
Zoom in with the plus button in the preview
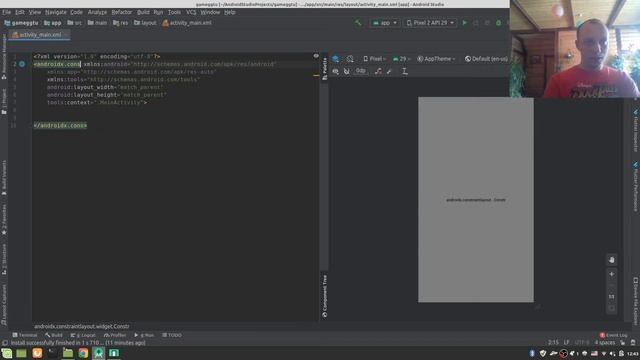(x=611, y=274)
